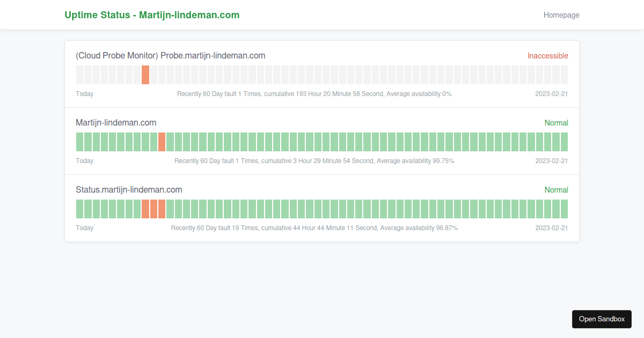Click today's first green bar in Martijn-lindeman.com timeline

pos(79,141)
